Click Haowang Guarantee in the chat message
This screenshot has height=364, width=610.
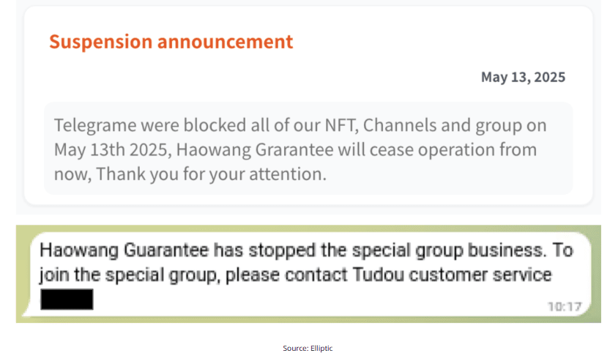(x=124, y=250)
